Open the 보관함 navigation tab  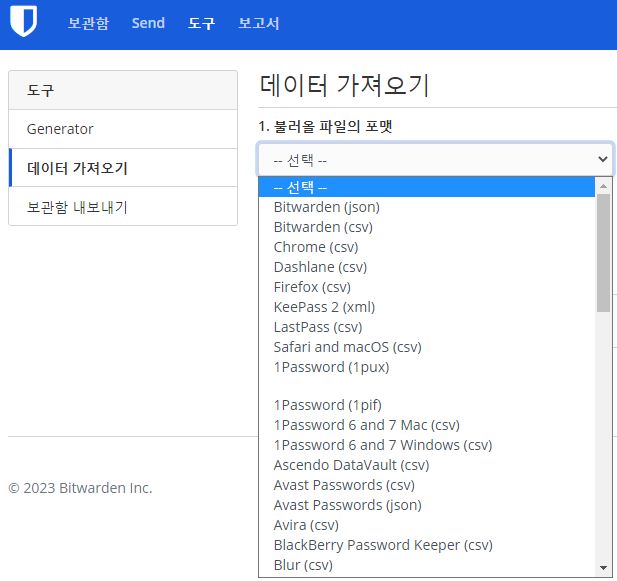click(88, 23)
